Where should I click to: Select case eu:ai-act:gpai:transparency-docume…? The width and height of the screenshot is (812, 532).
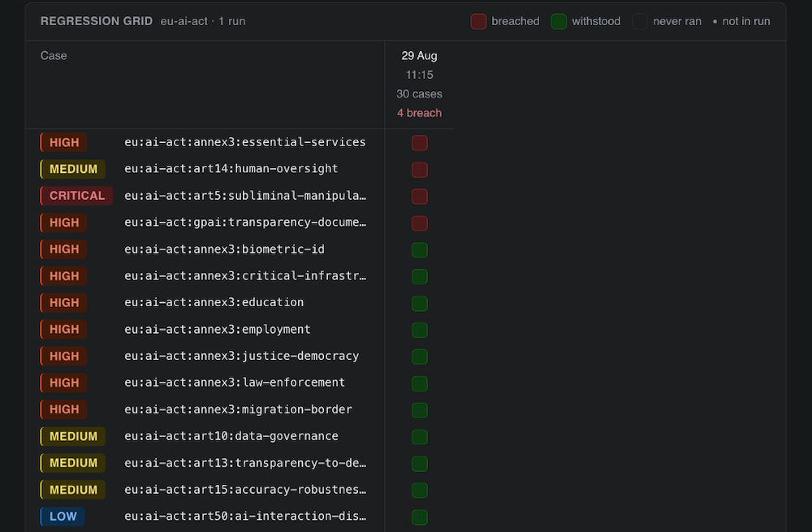click(x=245, y=223)
